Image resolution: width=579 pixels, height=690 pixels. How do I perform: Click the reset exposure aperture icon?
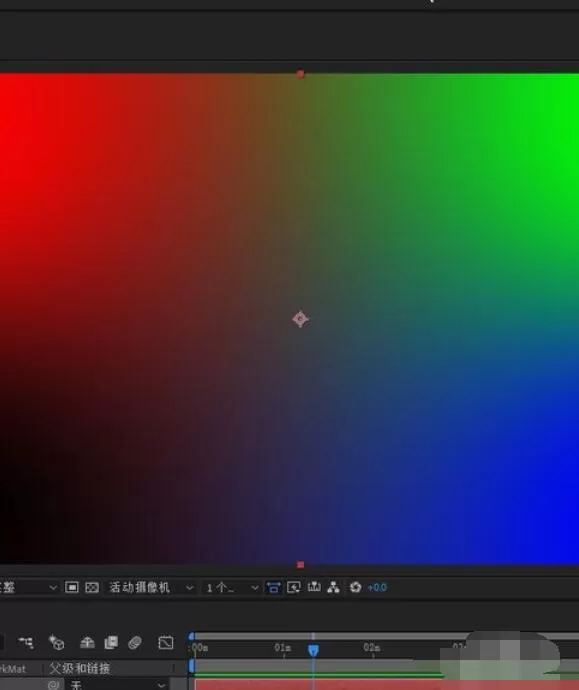(355, 587)
